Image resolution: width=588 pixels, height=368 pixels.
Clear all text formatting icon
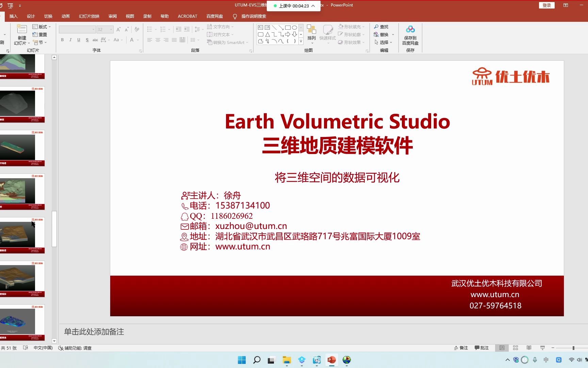(137, 30)
